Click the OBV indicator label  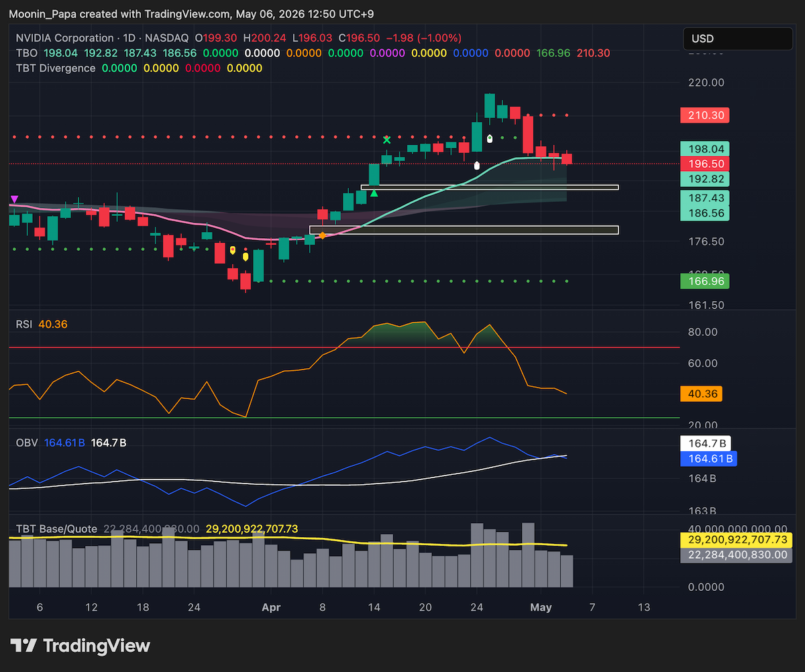coord(26,443)
